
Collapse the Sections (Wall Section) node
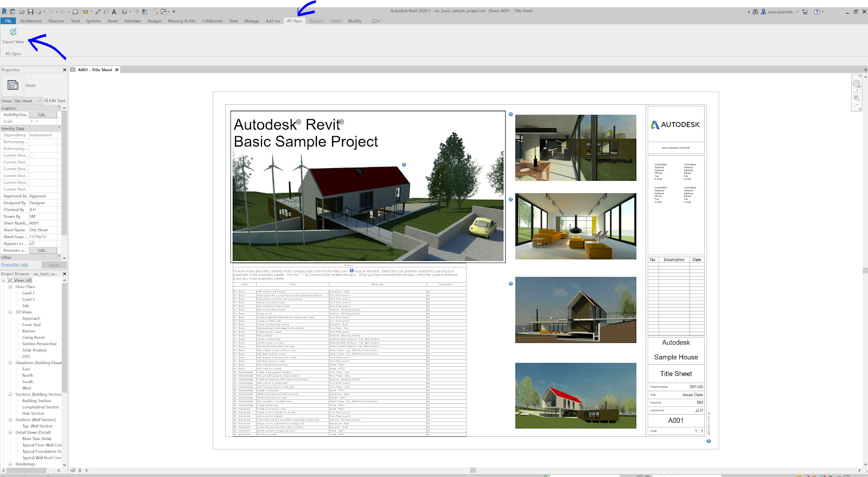click(10, 419)
